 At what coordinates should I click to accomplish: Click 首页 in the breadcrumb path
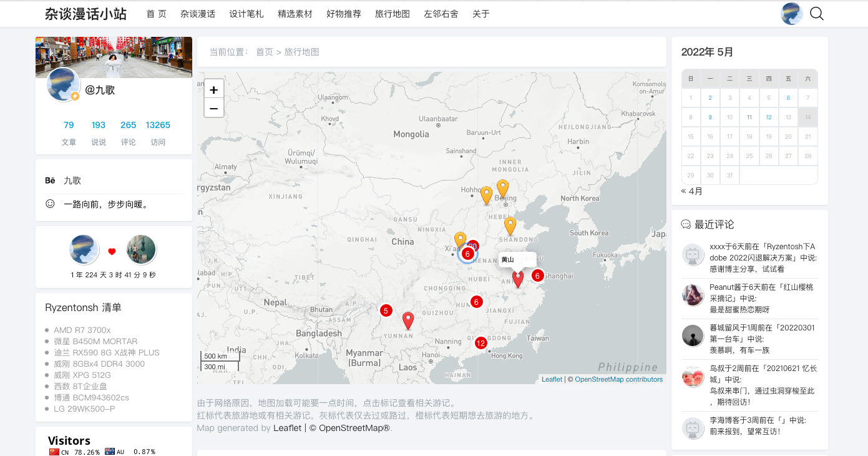tap(265, 52)
